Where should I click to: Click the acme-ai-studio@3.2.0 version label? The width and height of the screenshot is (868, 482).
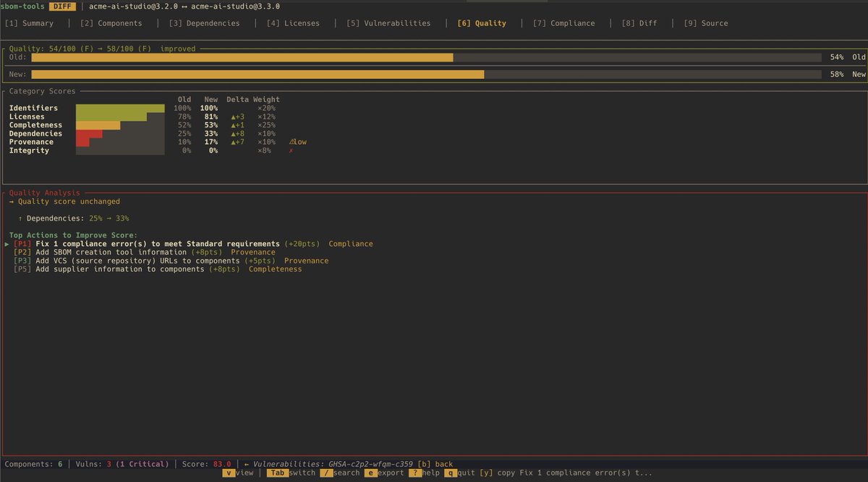[133, 6]
